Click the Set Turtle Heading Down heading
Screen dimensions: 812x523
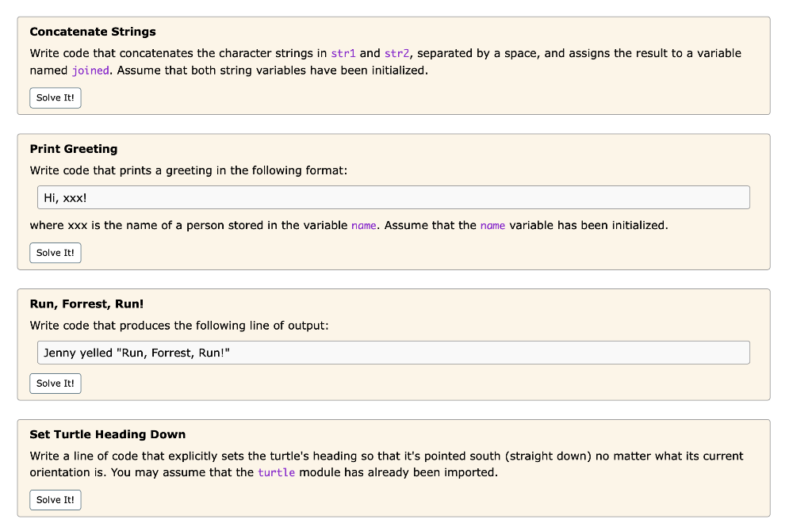point(109,434)
